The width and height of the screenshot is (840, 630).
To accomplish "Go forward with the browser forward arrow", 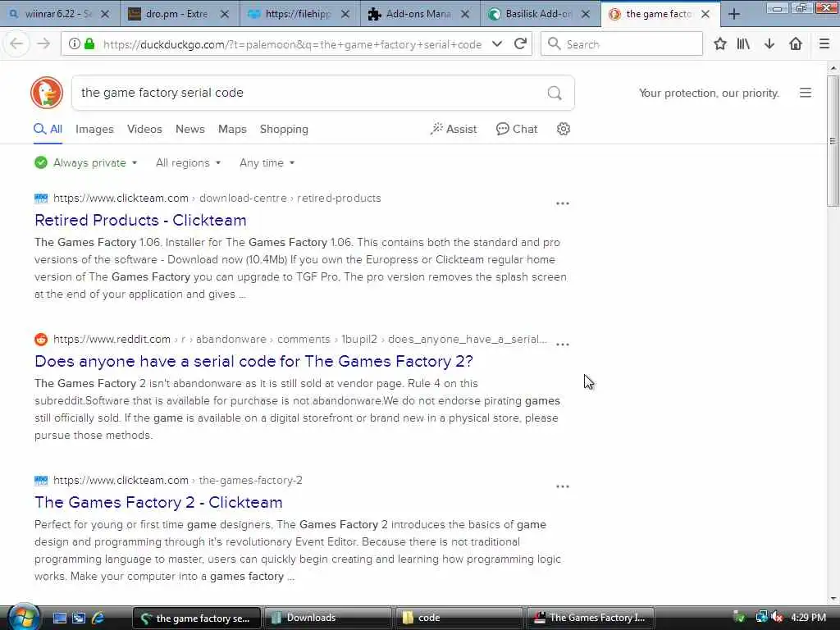I will point(44,44).
